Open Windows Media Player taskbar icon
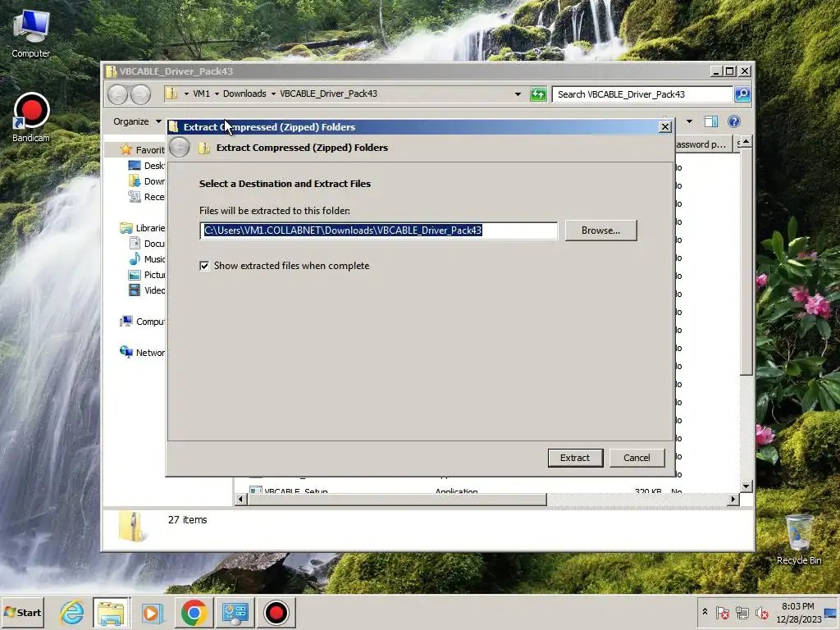Viewport: 840px width, 630px height. point(152,612)
